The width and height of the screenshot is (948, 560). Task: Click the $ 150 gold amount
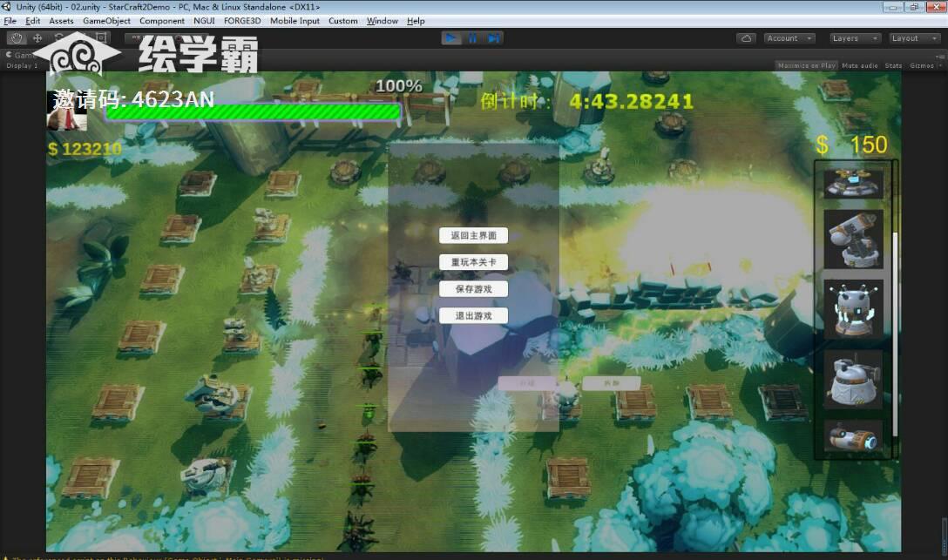[x=852, y=145]
